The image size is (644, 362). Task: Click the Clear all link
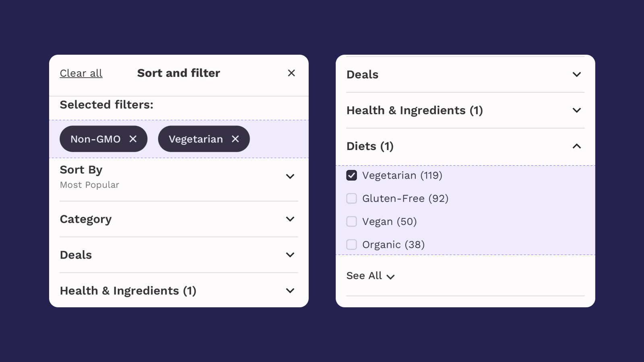(x=81, y=73)
